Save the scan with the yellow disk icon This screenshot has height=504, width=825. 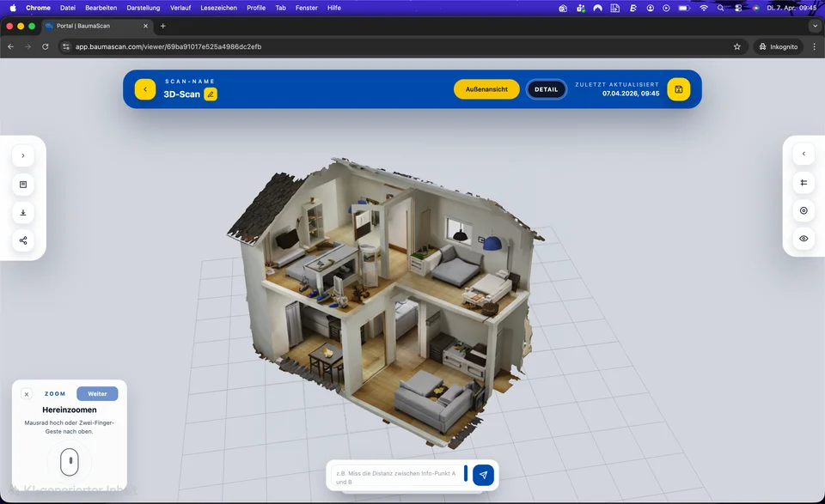coord(679,89)
